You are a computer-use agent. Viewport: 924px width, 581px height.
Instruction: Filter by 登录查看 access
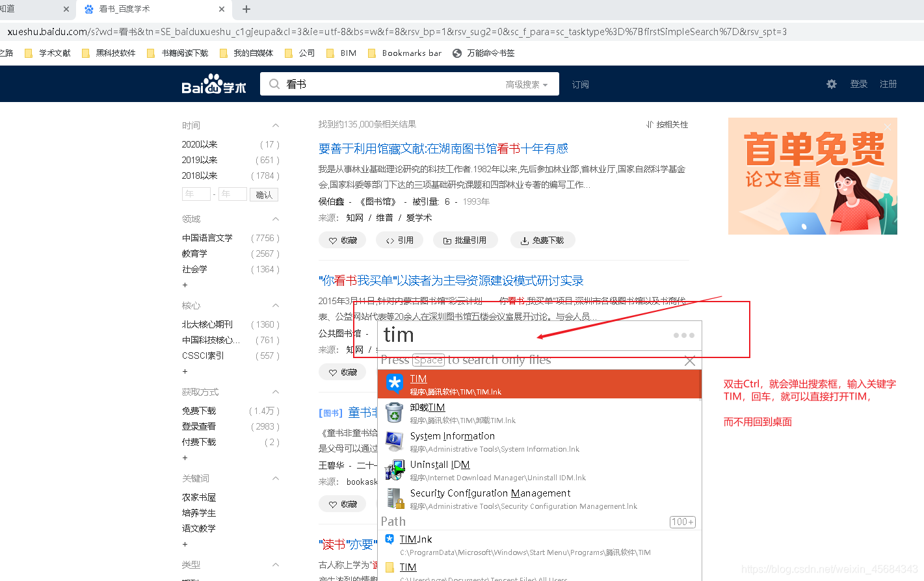point(199,426)
